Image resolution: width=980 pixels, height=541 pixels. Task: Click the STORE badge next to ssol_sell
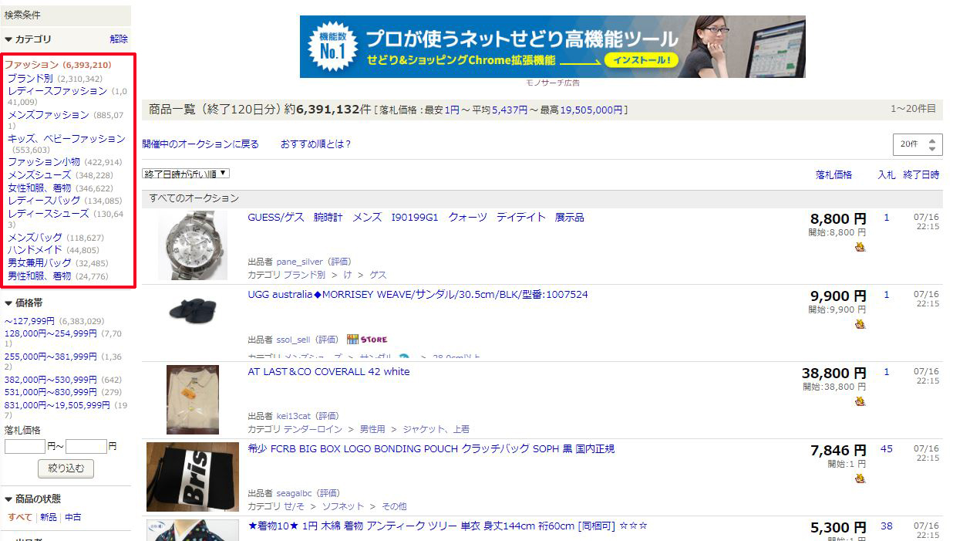click(367, 340)
